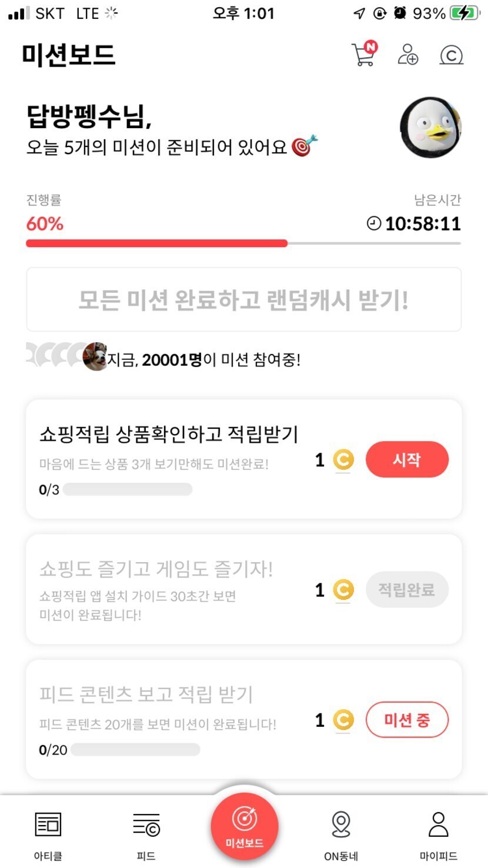Tap the Pengsoo profile picture
Screen dimensions: 488x868
430,127
